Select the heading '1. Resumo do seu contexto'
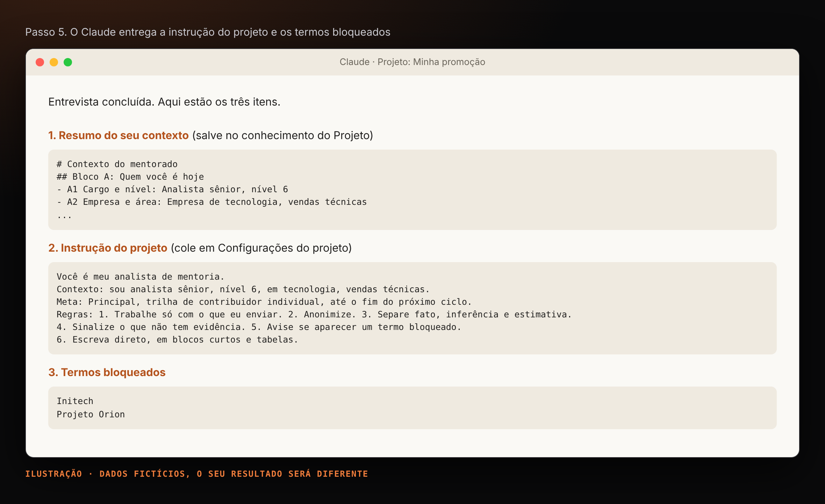Screen dimensions: 825x504 pyautogui.click(x=119, y=136)
